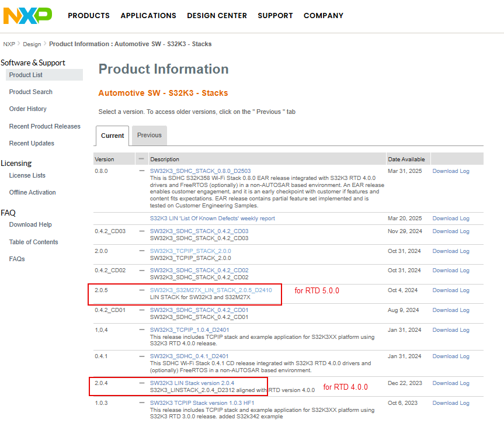
Task: Open the SUPPORT menu
Action: click(275, 16)
